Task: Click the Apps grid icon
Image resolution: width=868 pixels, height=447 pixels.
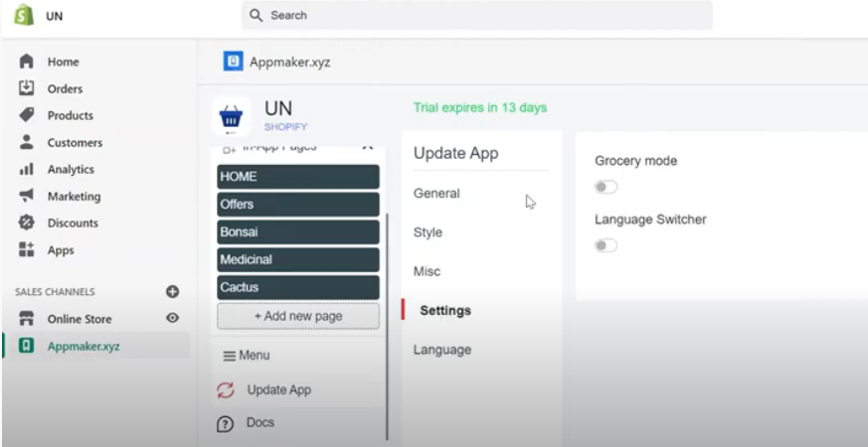Action: [x=27, y=249]
